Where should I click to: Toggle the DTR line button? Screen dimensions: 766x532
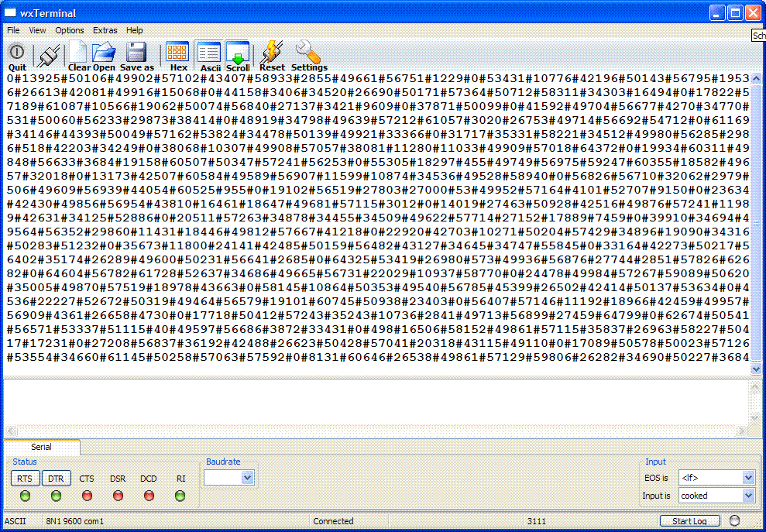57,479
